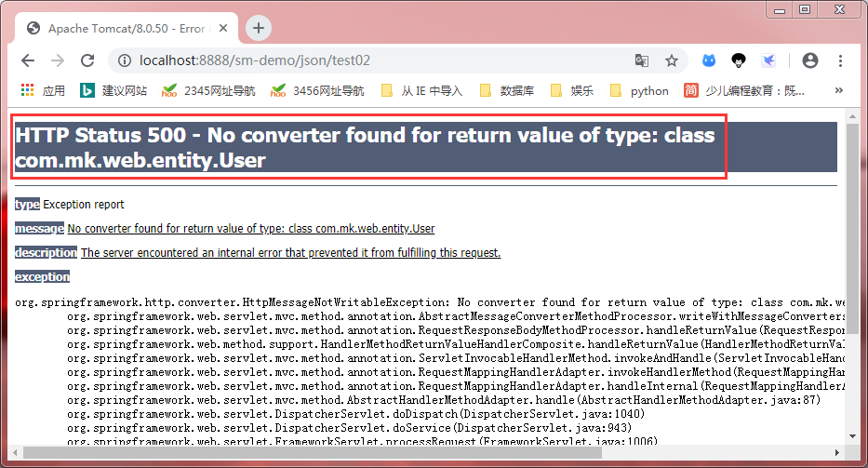Click the vertical scrollbar up arrow

point(852,116)
